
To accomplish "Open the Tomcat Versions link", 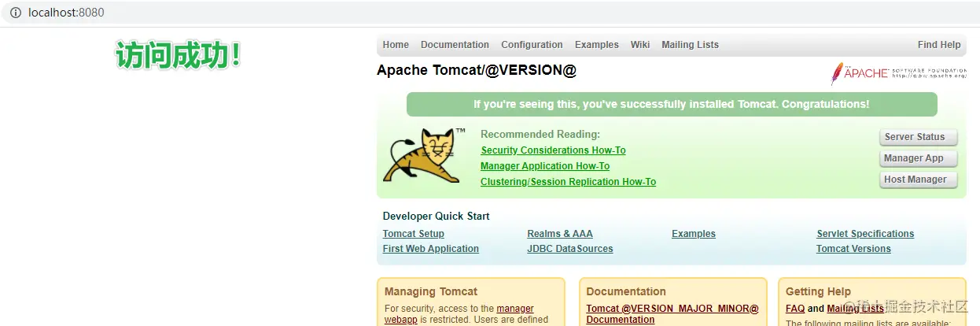I will tap(853, 249).
